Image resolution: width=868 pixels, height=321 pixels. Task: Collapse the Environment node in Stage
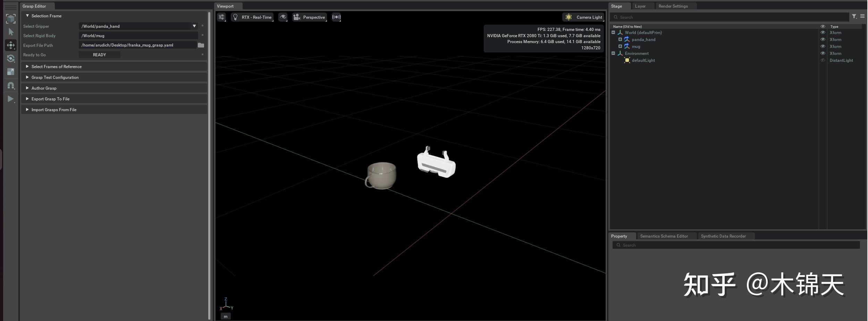613,53
